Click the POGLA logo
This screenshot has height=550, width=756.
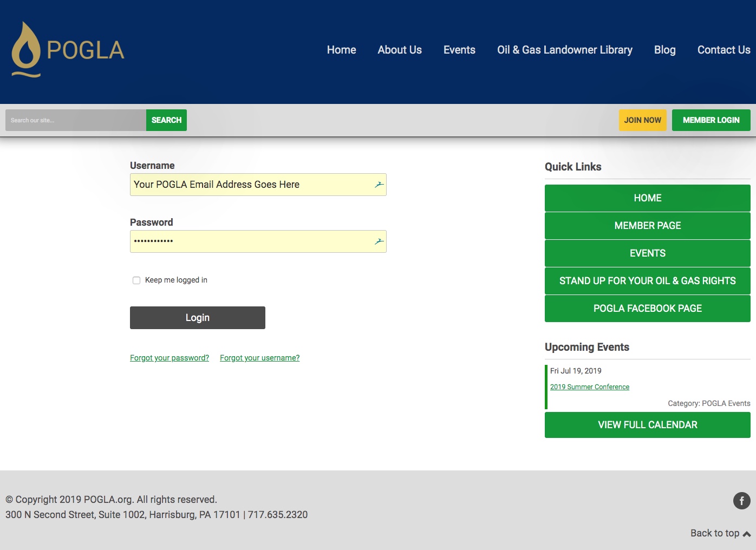tap(68, 50)
